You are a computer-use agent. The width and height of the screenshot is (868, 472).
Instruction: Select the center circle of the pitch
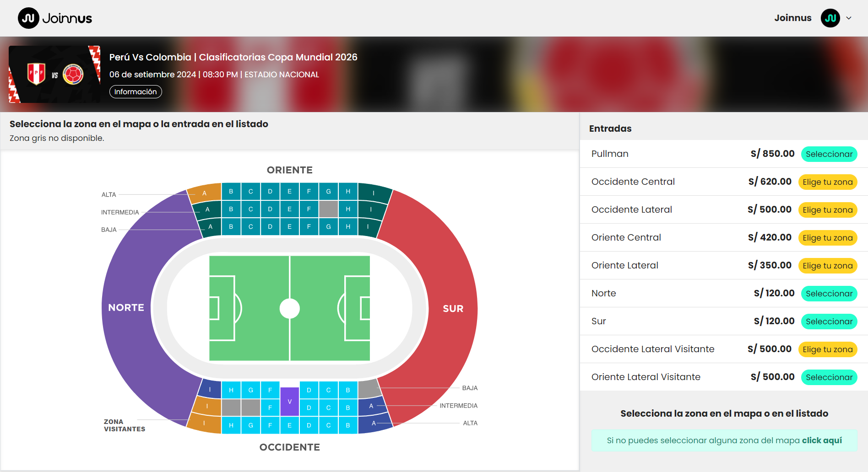click(x=289, y=308)
